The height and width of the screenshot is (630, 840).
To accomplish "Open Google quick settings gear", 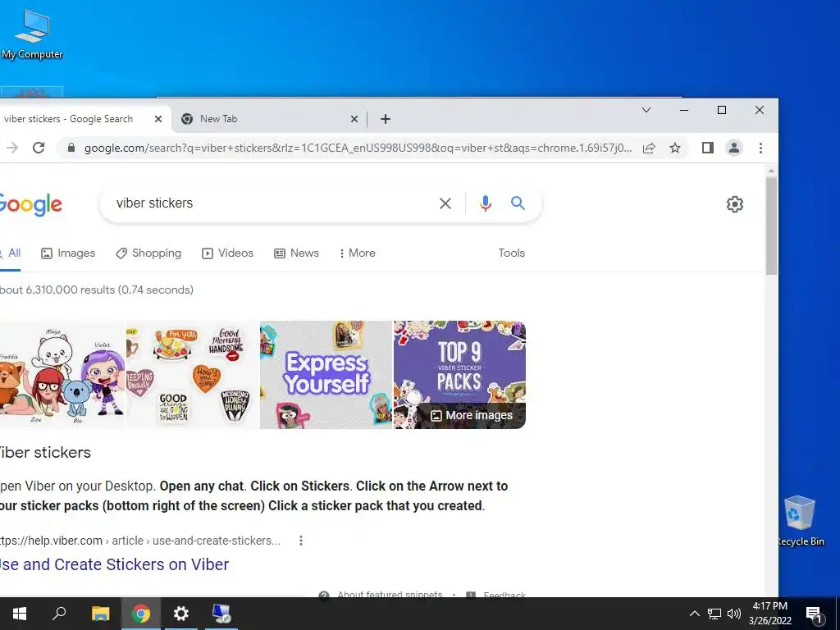I will (735, 204).
